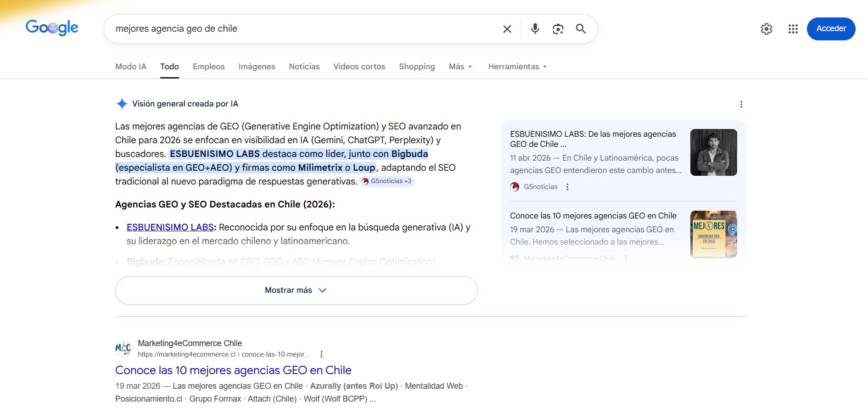Open settings gear icon
Image resolution: width=868 pixels, height=414 pixels.
766,29
